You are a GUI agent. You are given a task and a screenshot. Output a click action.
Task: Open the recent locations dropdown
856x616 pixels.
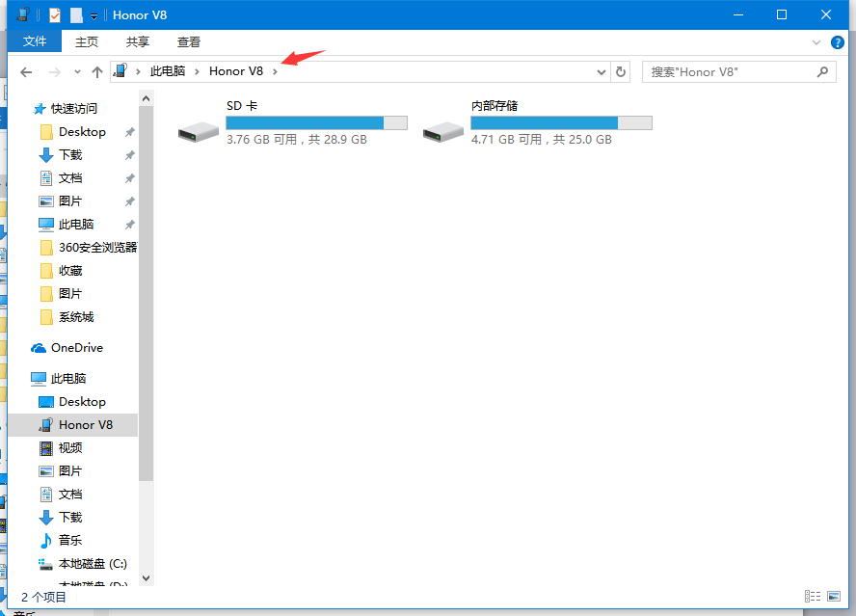tap(77, 72)
